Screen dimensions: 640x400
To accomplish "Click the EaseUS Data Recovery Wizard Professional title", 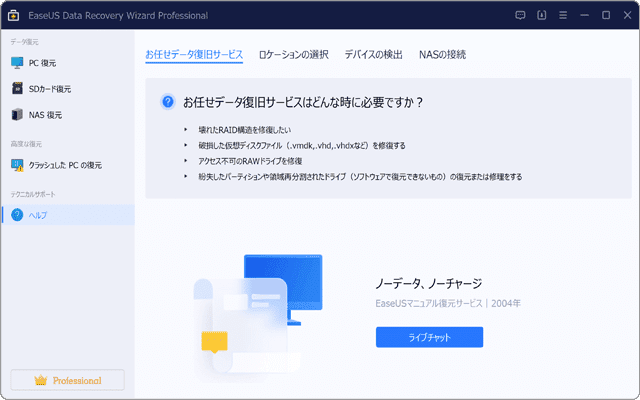I will 118,16.
